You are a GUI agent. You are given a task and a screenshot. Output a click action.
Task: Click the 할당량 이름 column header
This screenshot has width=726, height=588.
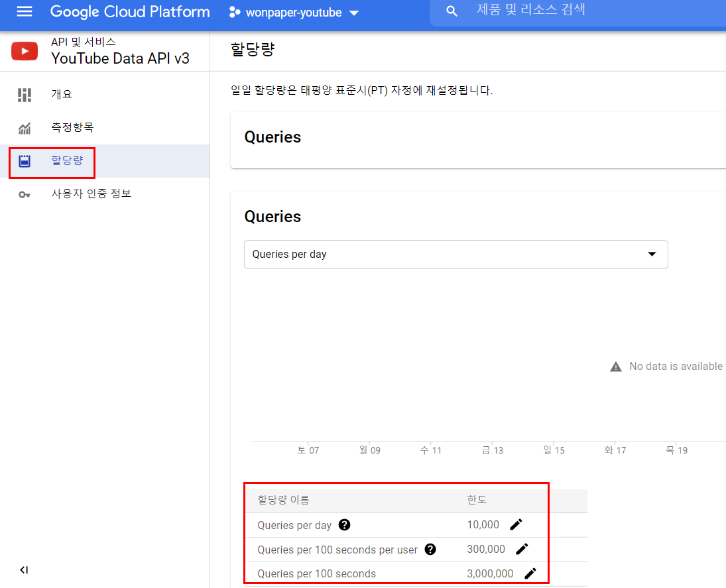[283, 500]
